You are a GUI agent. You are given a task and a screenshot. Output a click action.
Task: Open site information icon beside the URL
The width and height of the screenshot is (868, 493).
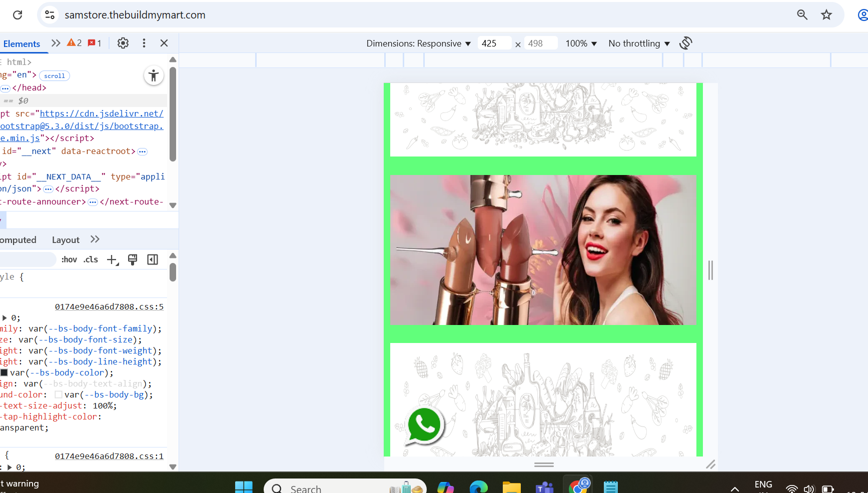pyautogui.click(x=50, y=15)
